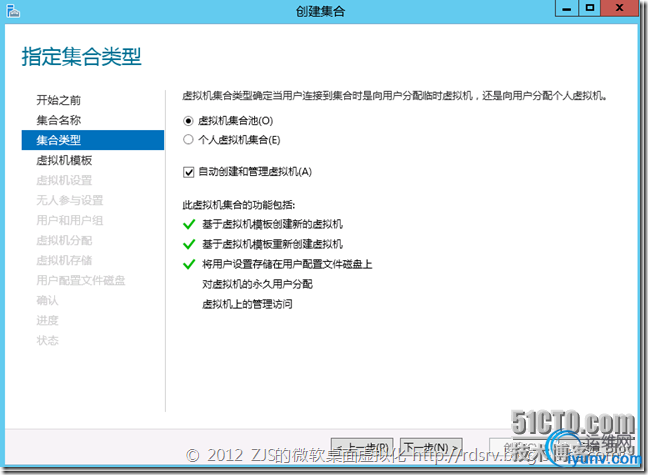648x475 pixels.
Task: Minimize the 创建集合 window
Action: point(567,8)
